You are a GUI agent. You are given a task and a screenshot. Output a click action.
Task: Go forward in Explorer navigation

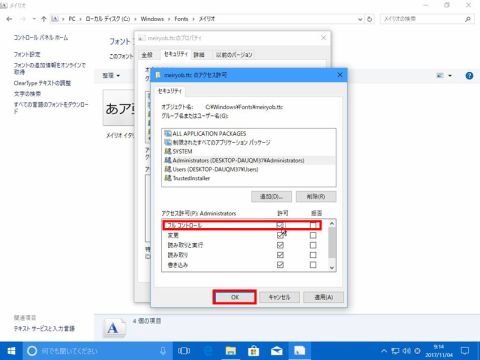click(23, 19)
